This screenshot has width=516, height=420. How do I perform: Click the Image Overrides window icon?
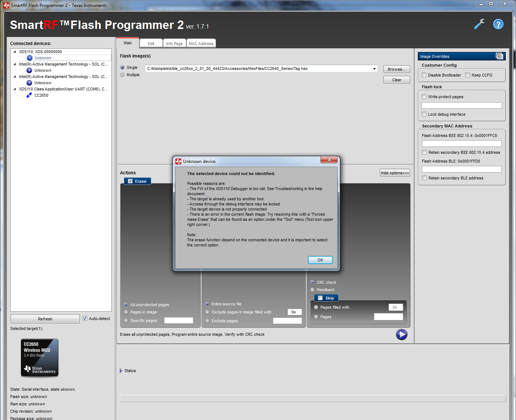point(500,56)
